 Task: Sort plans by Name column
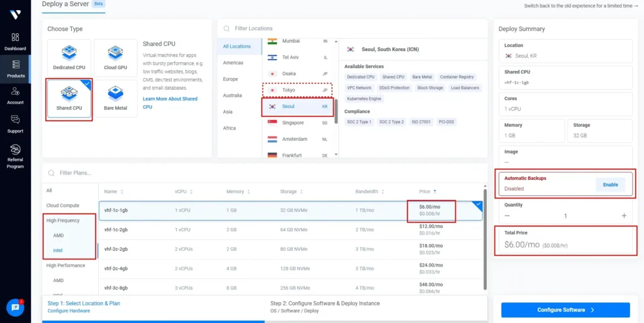tap(114, 192)
